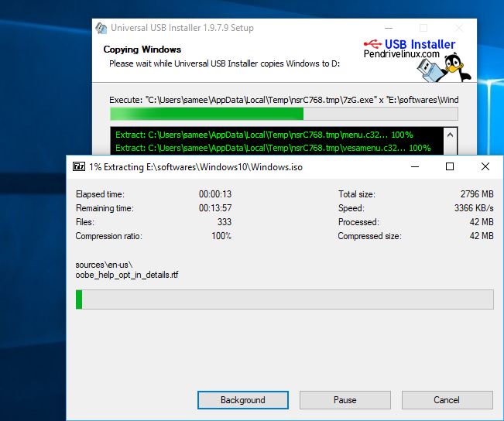This screenshot has width=504, height=421.
Task: Click the installer green progress bar
Action: (x=284, y=114)
